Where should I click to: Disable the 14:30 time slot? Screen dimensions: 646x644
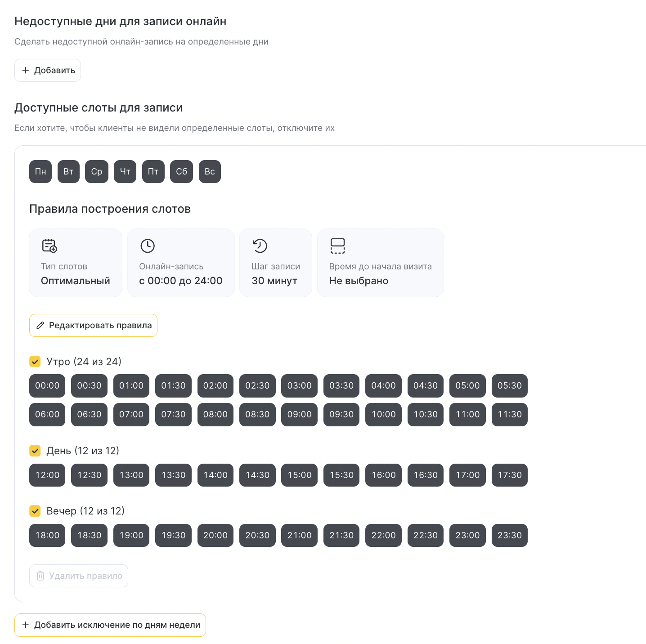(257, 475)
